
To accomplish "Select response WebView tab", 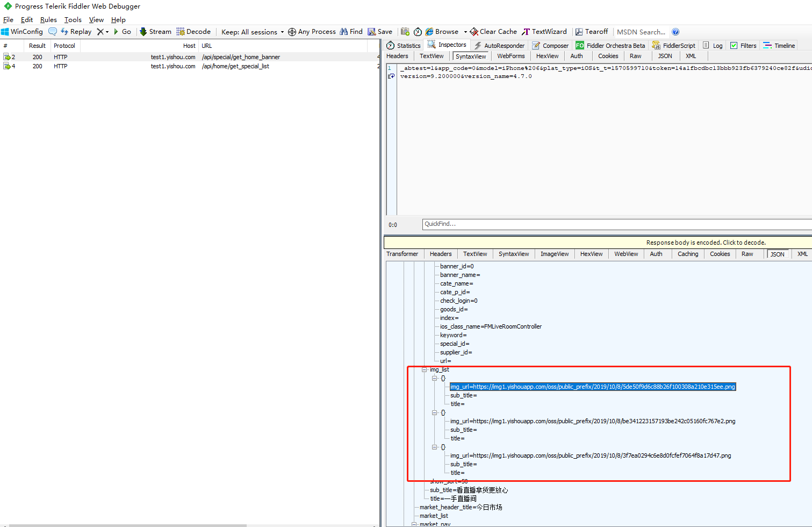I will point(626,254).
